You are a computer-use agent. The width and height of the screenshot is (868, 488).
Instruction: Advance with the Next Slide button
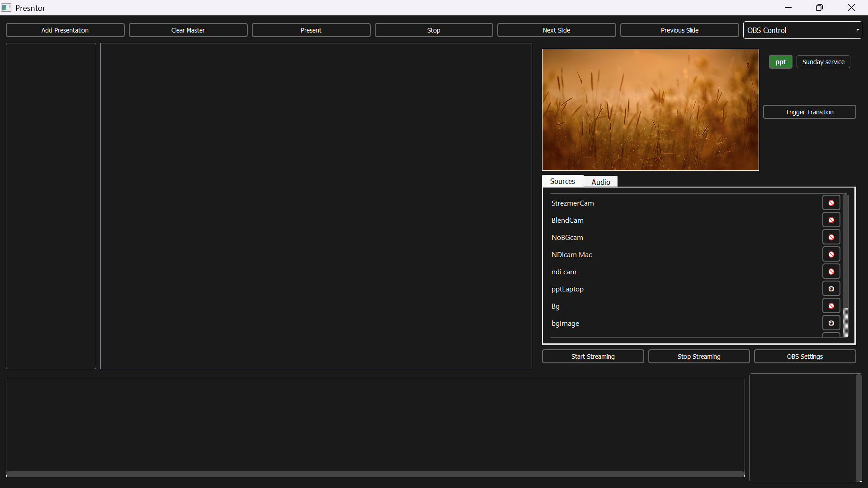point(557,30)
